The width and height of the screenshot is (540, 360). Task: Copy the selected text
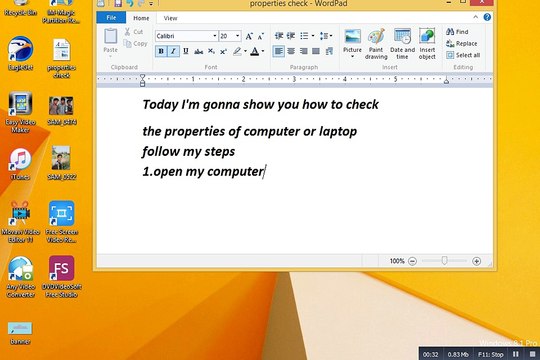point(136,44)
